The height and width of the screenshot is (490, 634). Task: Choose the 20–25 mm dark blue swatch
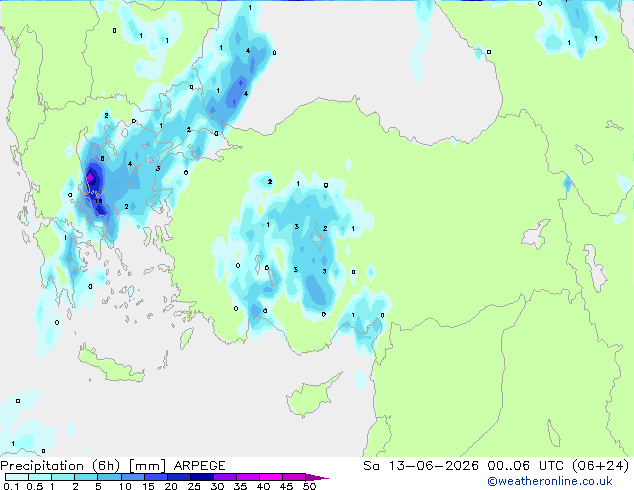(x=178, y=477)
